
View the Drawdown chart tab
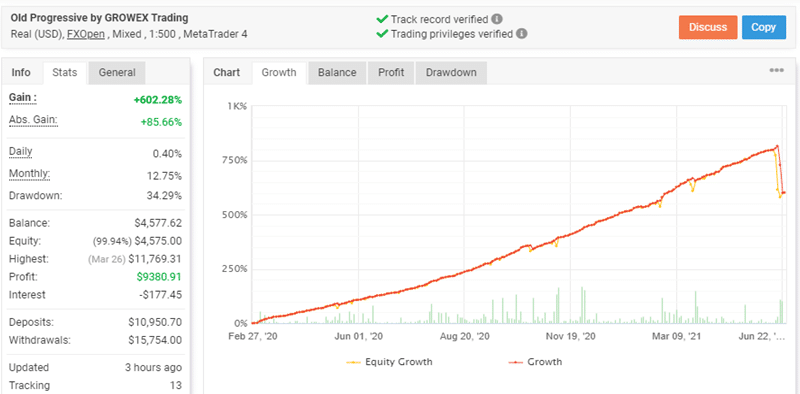click(451, 72)
